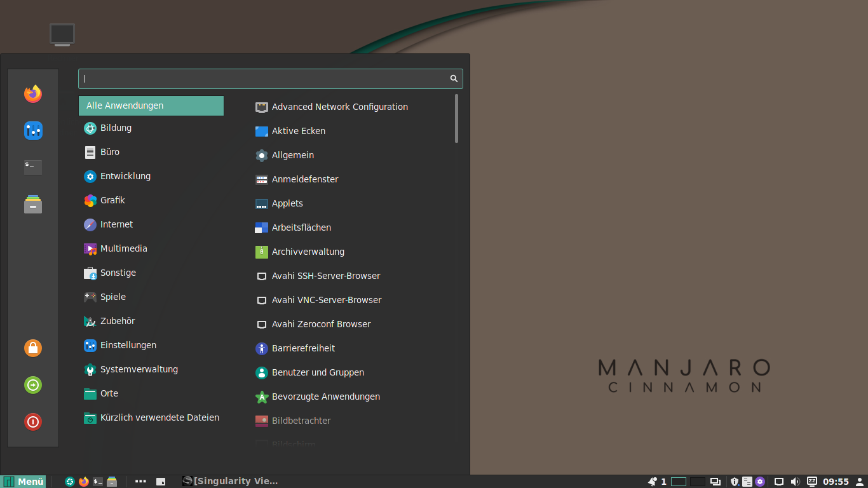
Task: Open Aktive Ecken settings
Action: 351,131
